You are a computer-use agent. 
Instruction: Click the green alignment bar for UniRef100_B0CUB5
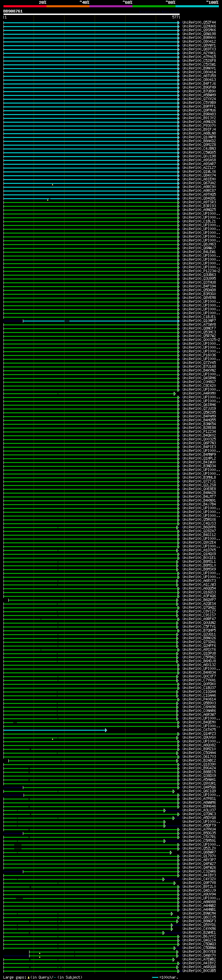pos(92,971)
